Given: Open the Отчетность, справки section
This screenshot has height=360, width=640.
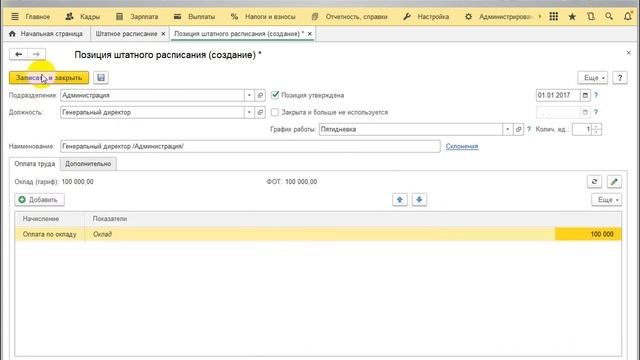Looking at the screenshot, I should (349, 17).
